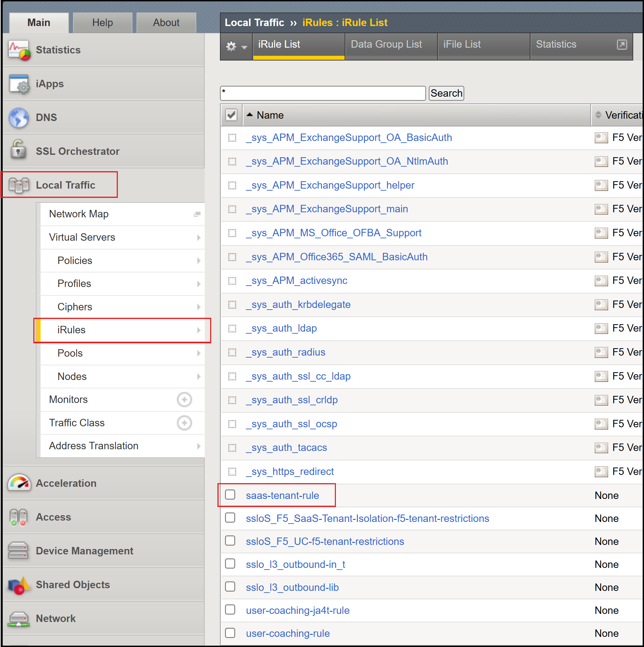Tick the saas-tenant-rule checkbox
Screen dimensions: 644x647
(x=230, y=495)
